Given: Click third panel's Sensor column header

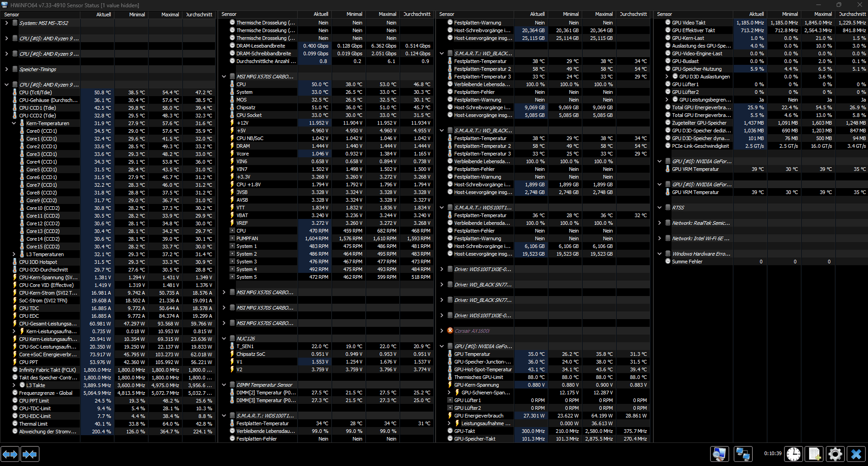Looking at the screenshot, I should coord(475,15).
